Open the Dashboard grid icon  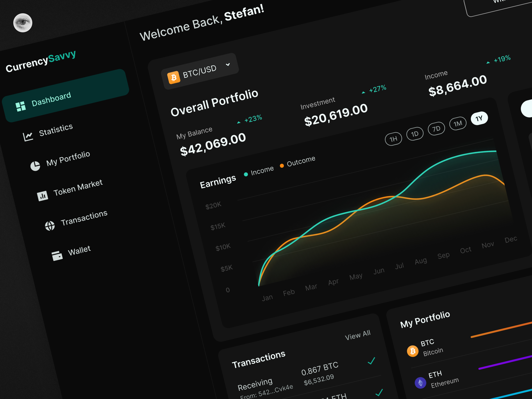(x=21, y=106)
